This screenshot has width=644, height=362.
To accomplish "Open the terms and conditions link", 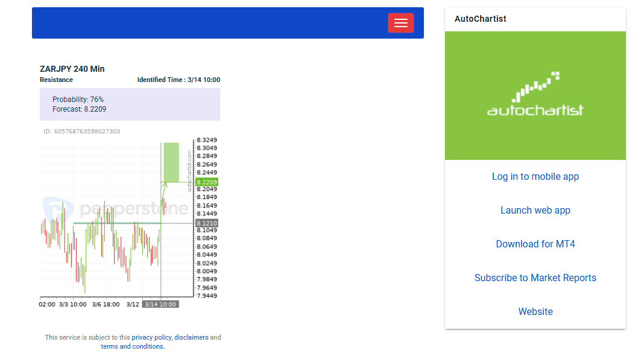I will point(132,346).
